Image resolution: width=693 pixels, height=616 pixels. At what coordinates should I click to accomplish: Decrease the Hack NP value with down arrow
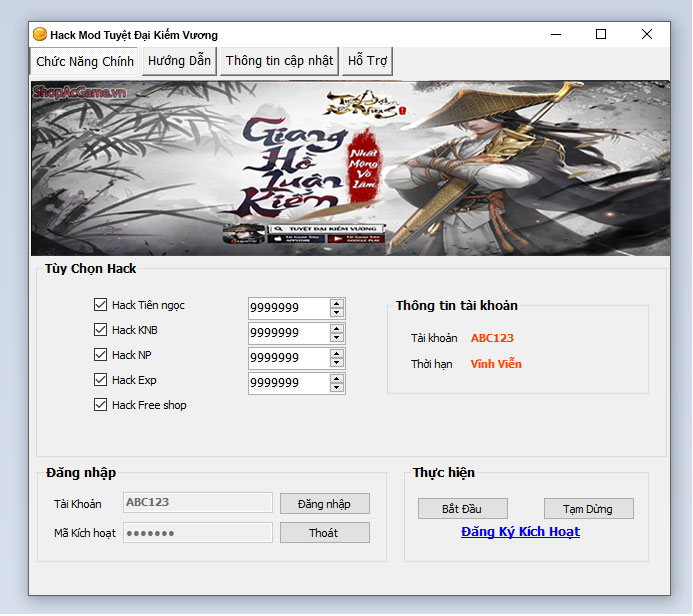[337, 362]
